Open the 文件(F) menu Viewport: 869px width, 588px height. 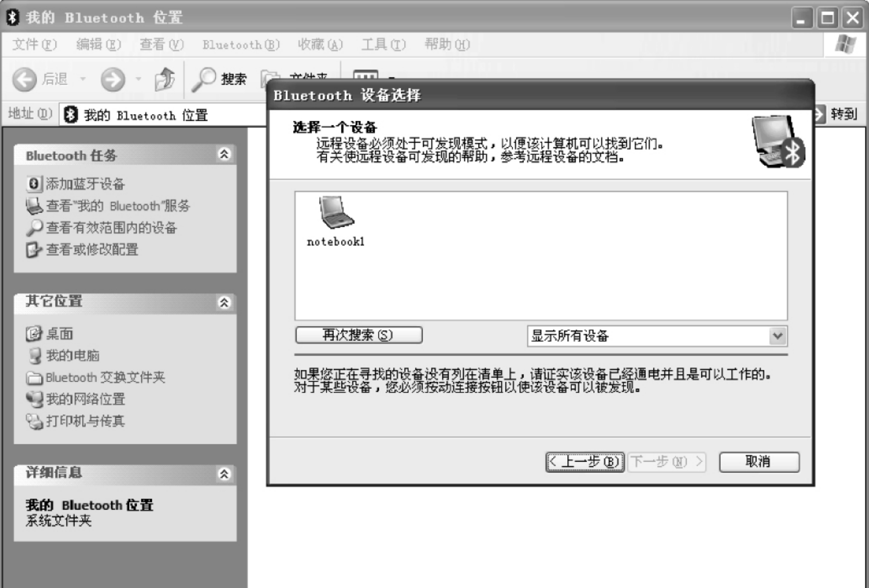[34, 45]
